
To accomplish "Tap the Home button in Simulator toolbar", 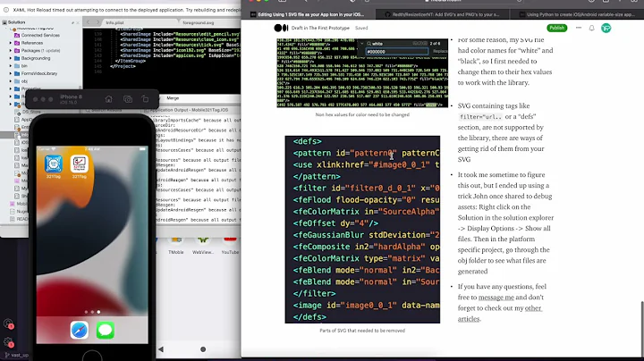I will [109, 99].
